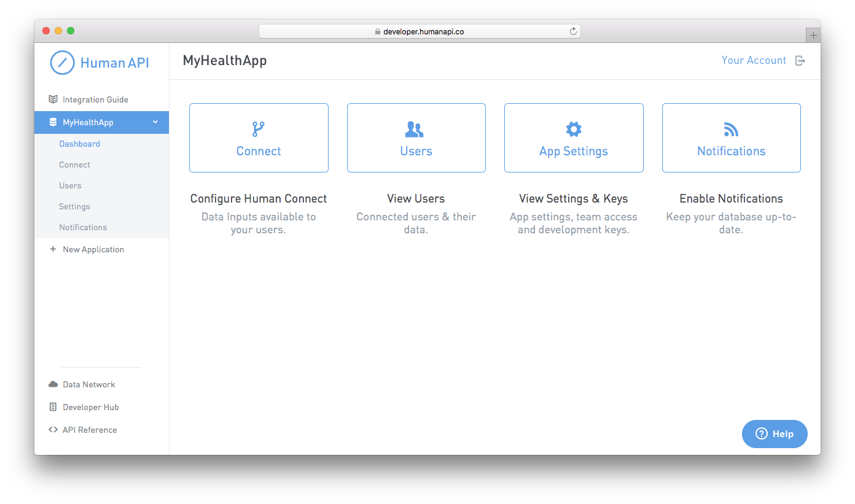Select Dashboard in the sidebar submenu
The width and height of the screenshot is (855, 504).
(x=80, y=144)
